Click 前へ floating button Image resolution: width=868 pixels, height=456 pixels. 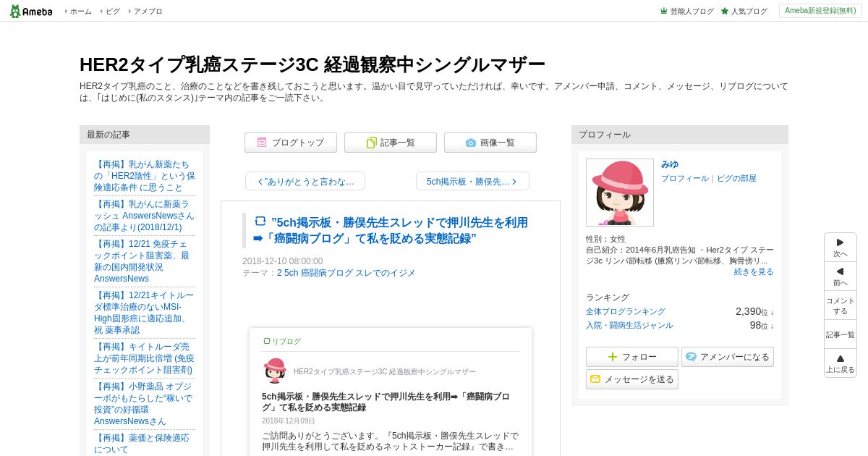click(841, 276)
